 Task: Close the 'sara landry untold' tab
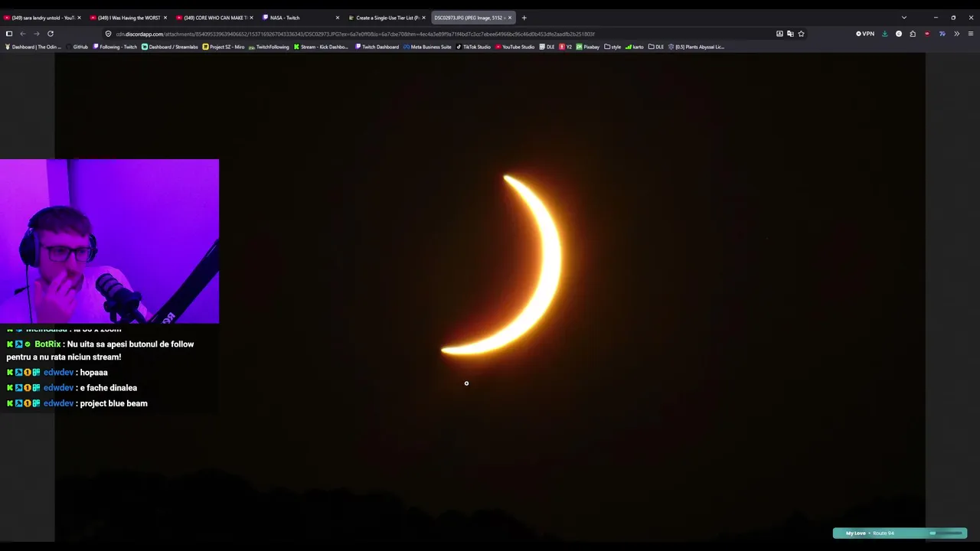[79, 18]
